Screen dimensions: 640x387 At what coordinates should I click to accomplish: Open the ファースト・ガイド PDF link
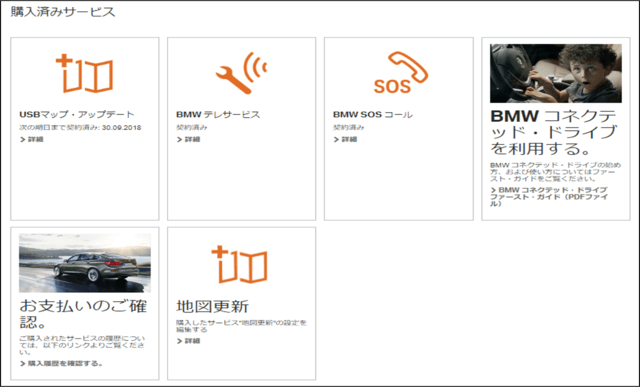point(549,197)
